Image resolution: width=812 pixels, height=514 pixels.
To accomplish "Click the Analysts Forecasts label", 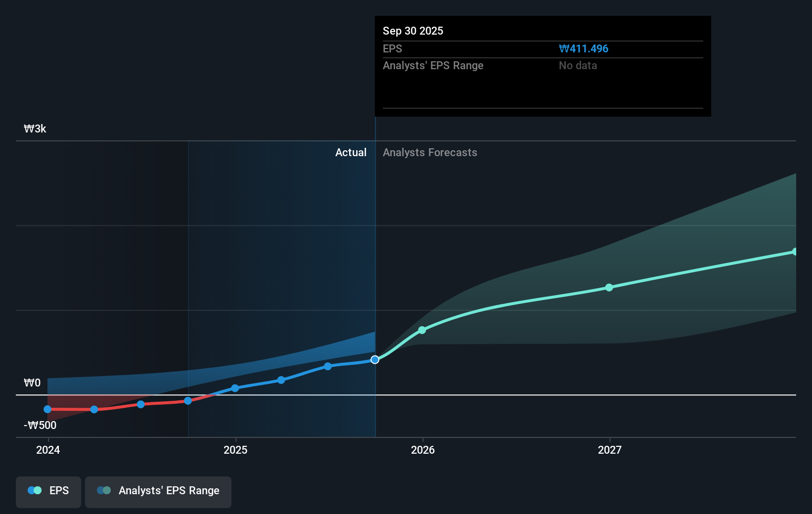I will coord(430,153).
